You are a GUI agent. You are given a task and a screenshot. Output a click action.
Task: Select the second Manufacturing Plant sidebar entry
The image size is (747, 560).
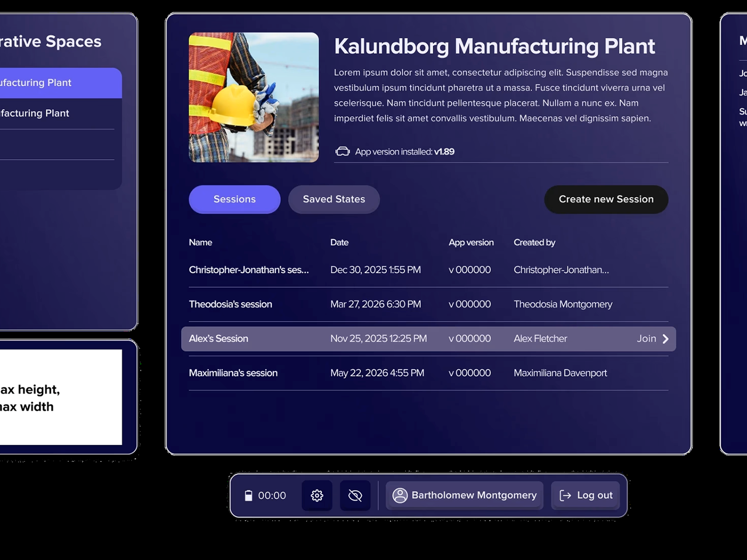[57, 114]
